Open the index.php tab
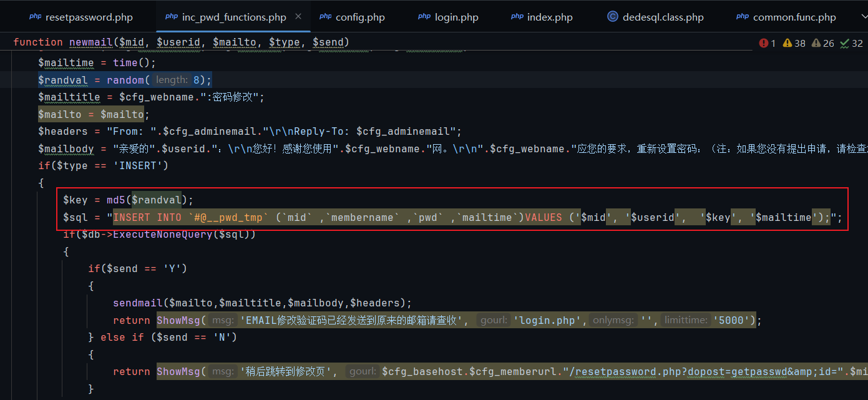 click(549, 17)
